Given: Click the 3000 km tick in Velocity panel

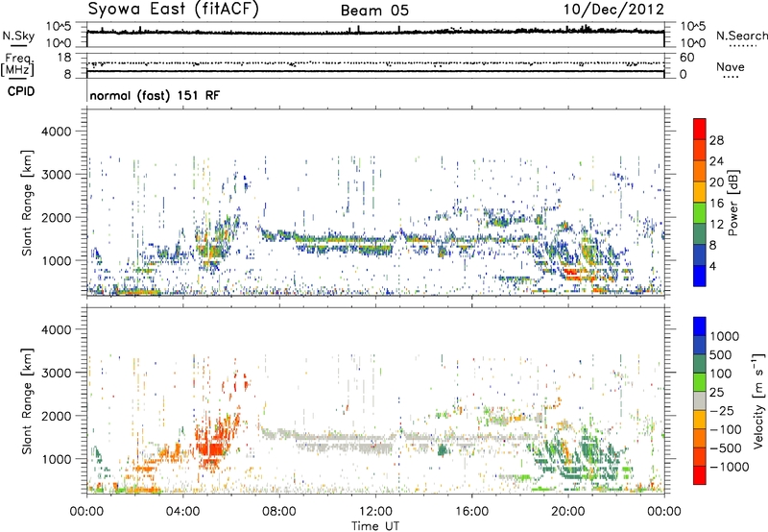Looking at the screenshot, I should tap(56, 373).
